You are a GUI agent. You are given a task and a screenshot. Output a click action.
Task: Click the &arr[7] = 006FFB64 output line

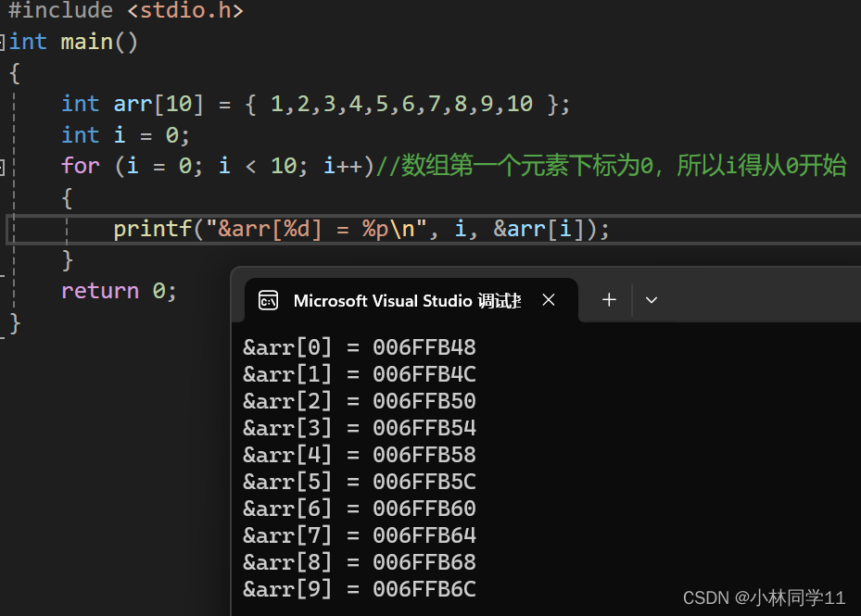(x=360, y=535)
